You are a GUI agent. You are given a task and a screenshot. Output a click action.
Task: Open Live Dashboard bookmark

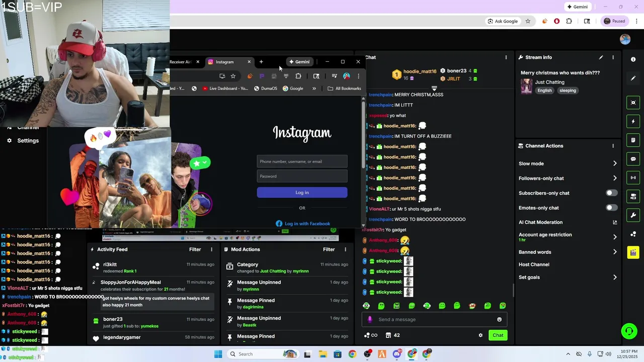225,88
